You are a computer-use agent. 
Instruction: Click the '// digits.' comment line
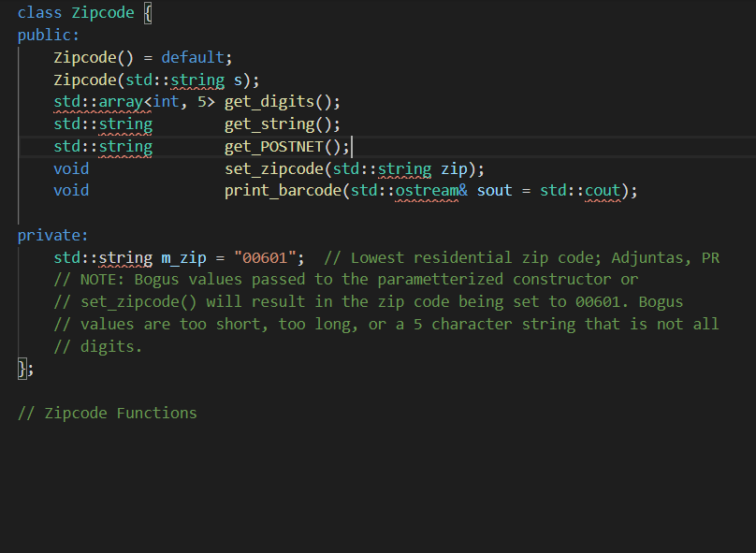tap(98, 346)
